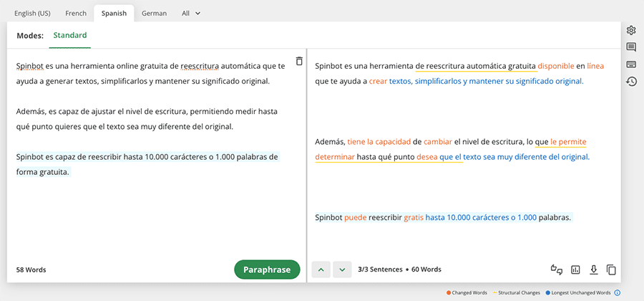Click "Longest Unchanged Words" legend label
This screenshot has width=644, height=301.
pyautogui.click(x=581, y=293)
